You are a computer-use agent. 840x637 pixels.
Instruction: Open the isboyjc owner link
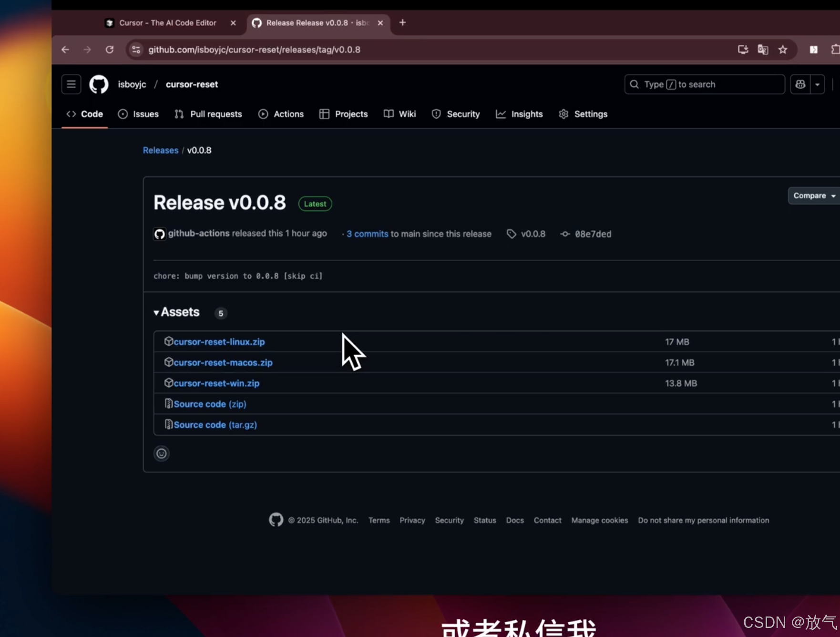click(132, 84)
